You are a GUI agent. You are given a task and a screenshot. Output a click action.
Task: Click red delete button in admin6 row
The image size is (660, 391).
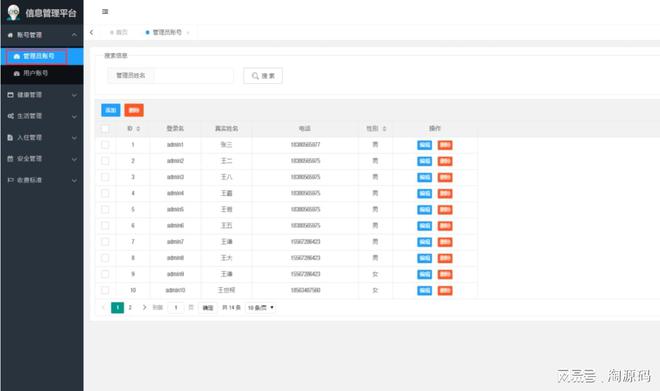click(x=445, y=226)
